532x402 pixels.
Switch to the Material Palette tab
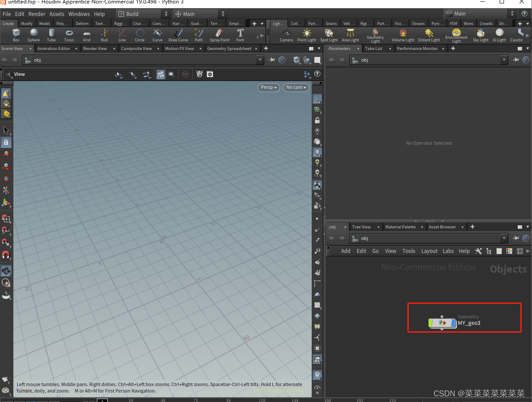(401, 227)
